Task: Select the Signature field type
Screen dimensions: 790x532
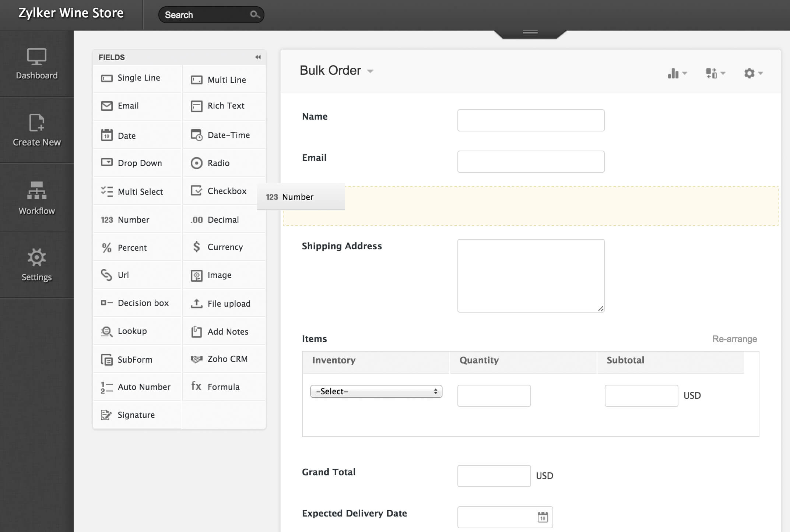Action: (x=136, y=415)
